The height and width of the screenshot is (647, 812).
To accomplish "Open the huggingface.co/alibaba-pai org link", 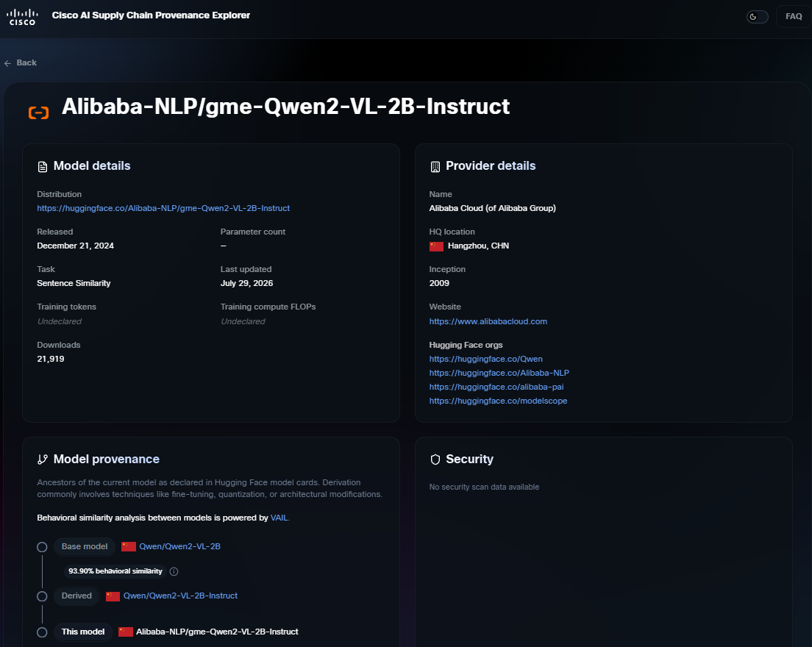I will click(496, 387).
